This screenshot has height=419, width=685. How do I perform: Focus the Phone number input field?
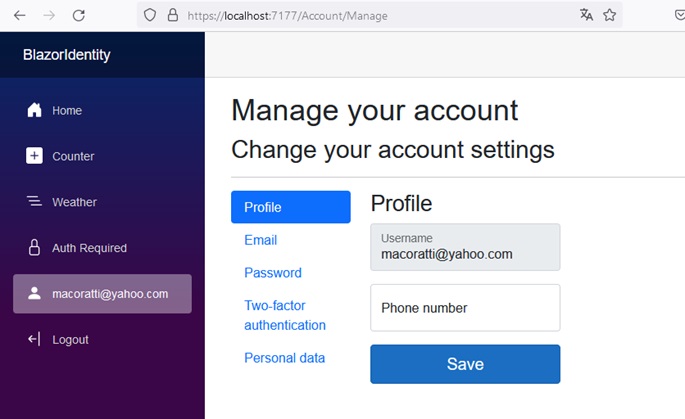[x=465, y=308]
